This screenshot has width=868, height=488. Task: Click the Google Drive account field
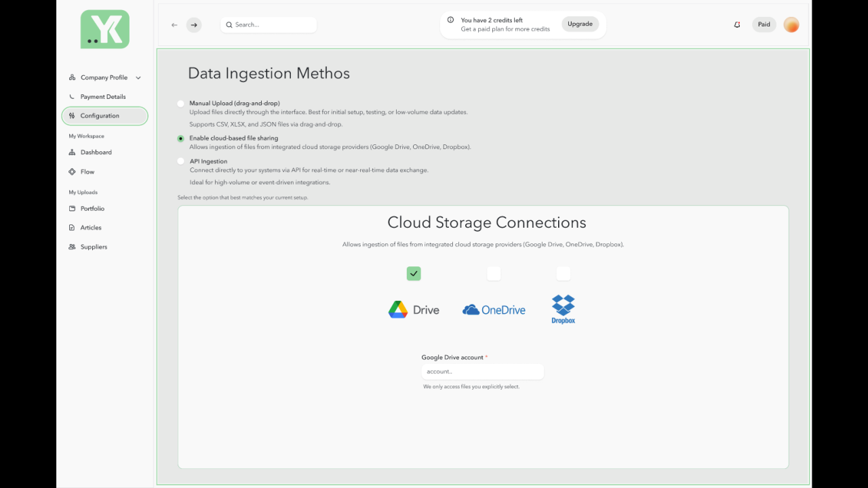point(482,371)
